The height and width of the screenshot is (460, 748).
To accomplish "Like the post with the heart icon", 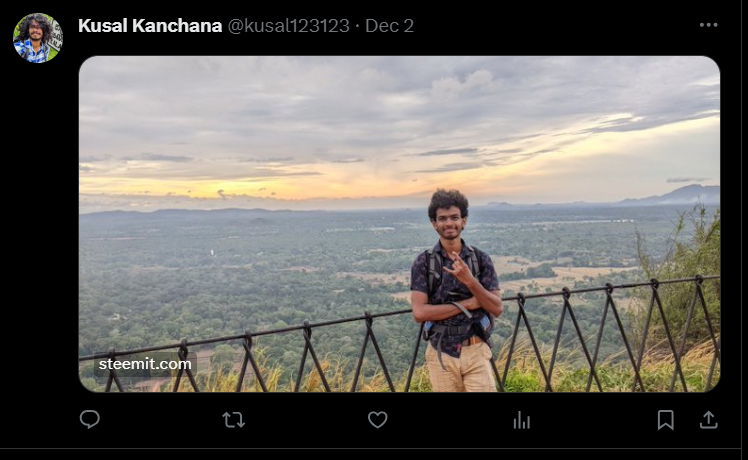I will tap(377, 420).
